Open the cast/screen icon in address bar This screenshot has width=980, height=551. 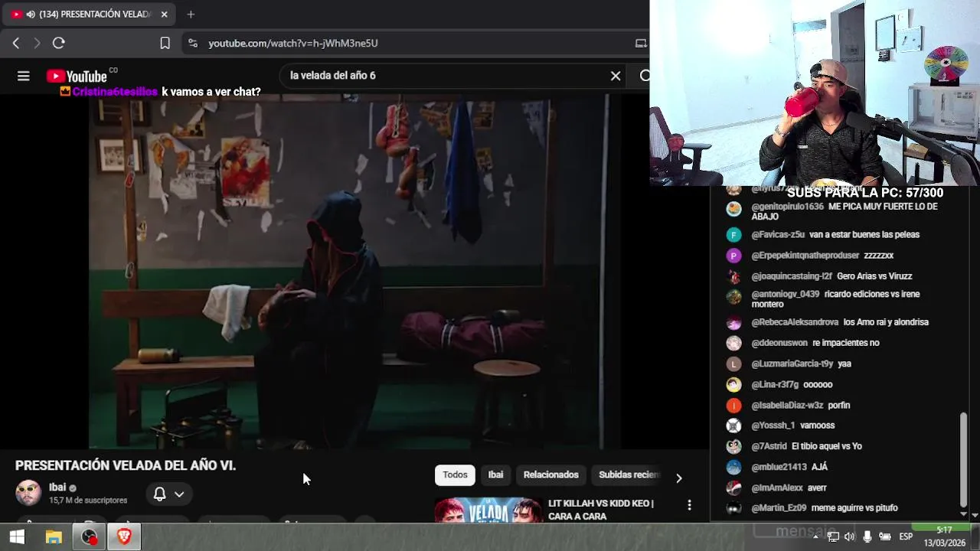pyautogui.click(x=642, y=44)
